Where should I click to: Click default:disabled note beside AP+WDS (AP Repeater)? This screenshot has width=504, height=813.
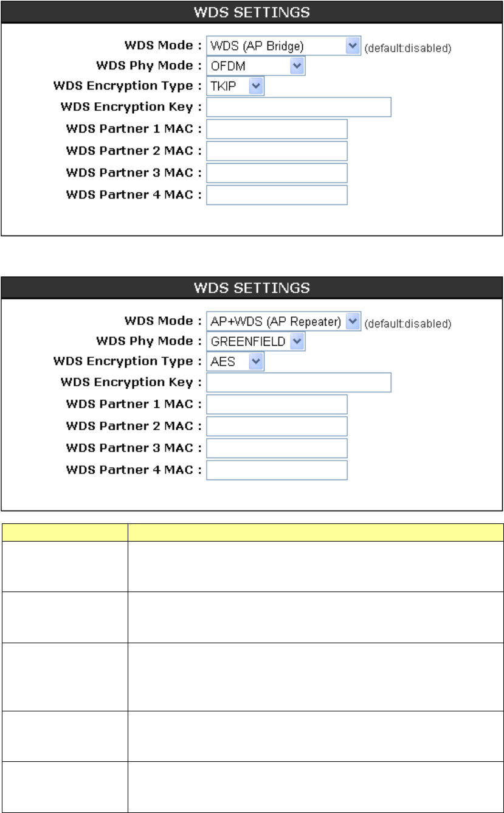pyautogui.click(x=407, y=323)
